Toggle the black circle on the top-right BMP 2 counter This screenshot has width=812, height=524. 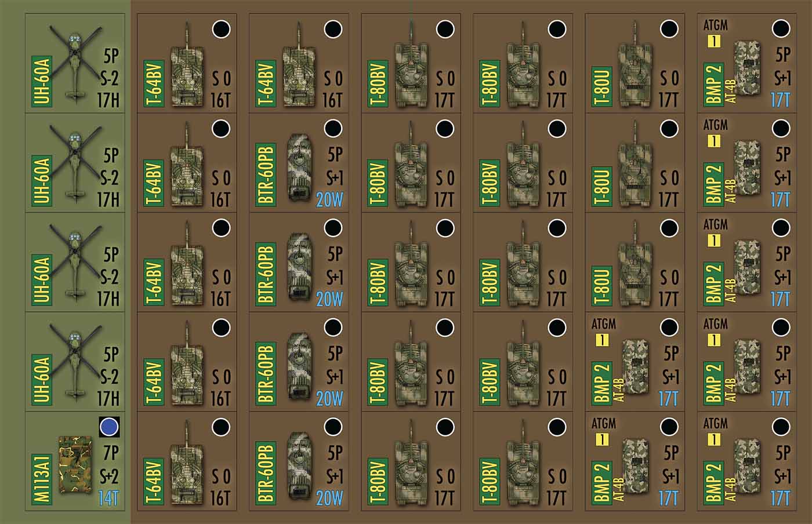(781, 28)
